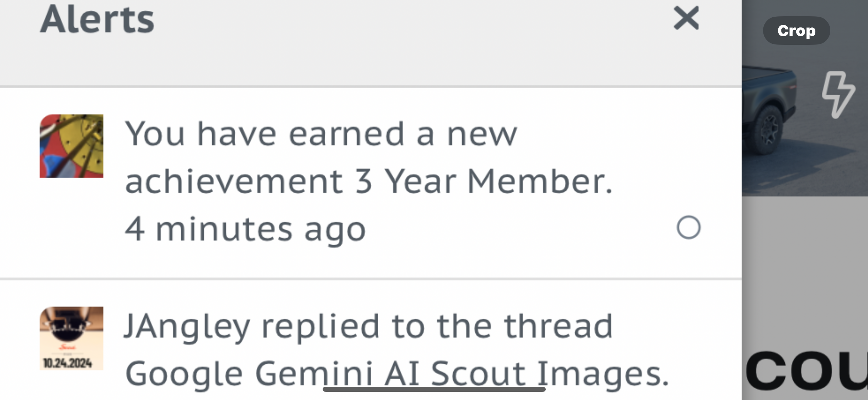
Task: Open the 'Google Gemini AI Scout Images' thread
Action: [x=397, y=373]
